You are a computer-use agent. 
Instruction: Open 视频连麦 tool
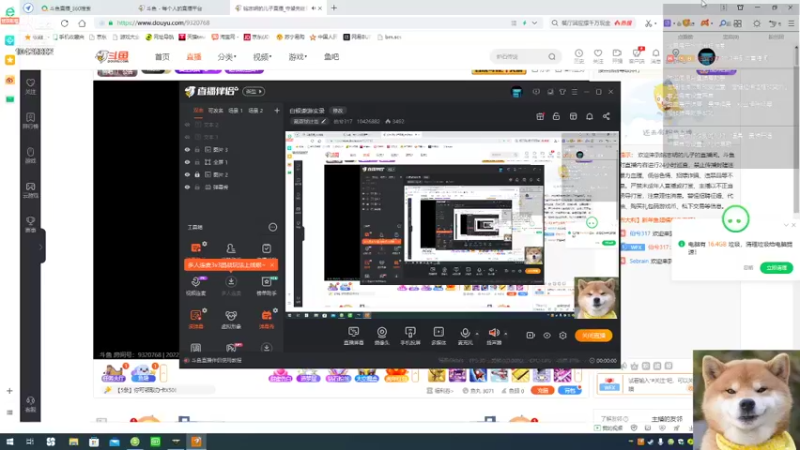[x=196, y=286]
